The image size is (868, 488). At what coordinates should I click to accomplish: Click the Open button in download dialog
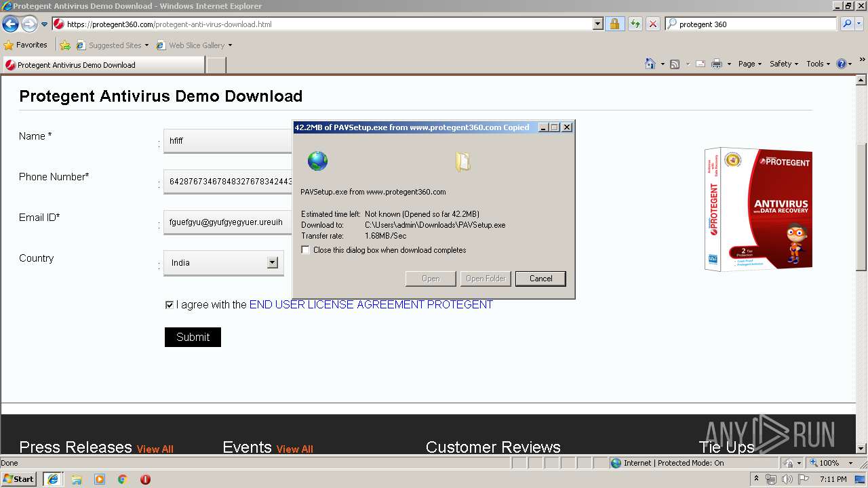click(431, 279)
